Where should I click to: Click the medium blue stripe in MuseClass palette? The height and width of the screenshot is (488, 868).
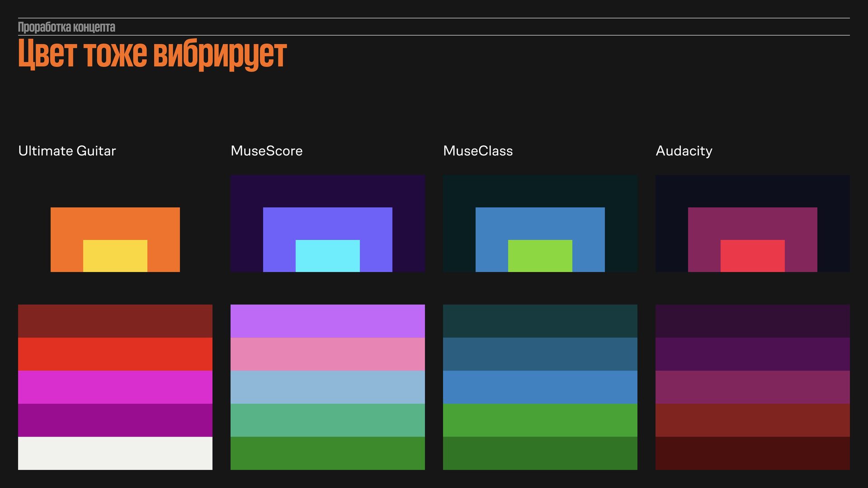[540, 387]
